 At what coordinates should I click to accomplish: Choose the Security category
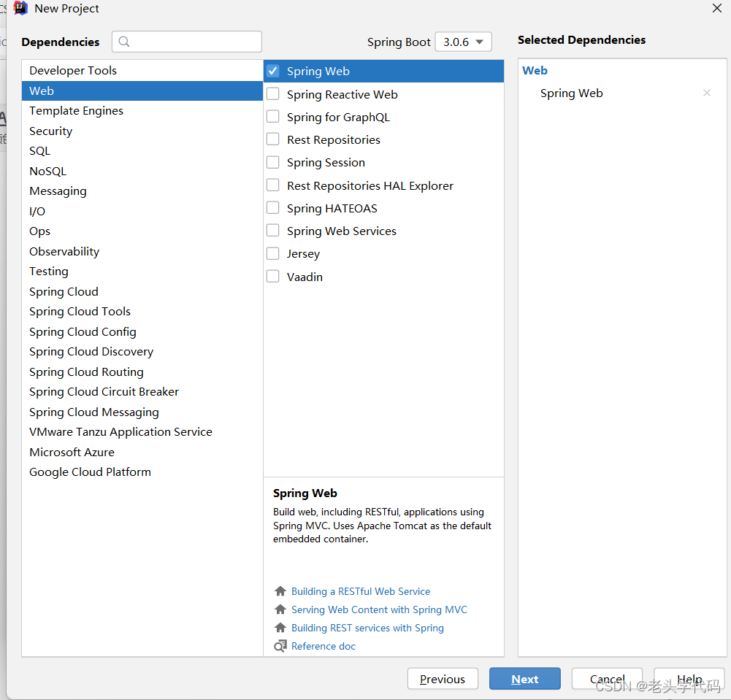click(142, 131)
